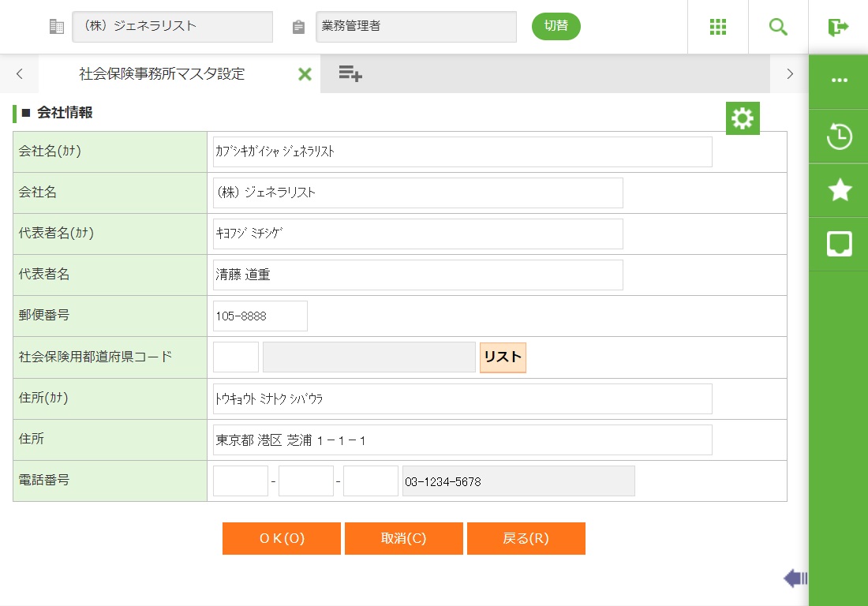Viewport: 868px width, 606px height.
Task: Open the prefecture code リスト button
Action: [503, 357]
